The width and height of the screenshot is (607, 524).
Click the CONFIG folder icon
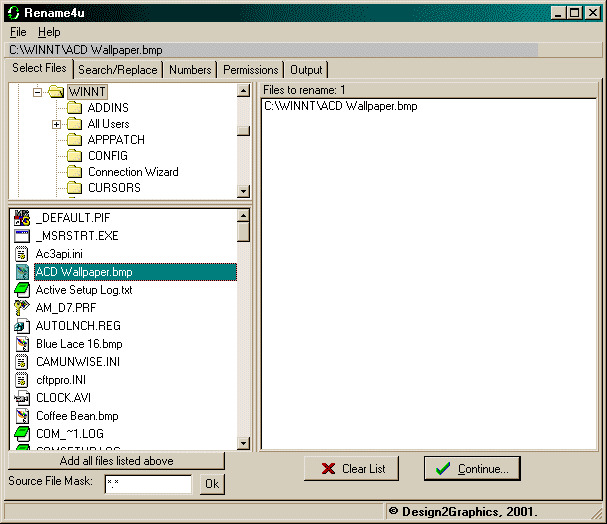click(x=74, y=156)
